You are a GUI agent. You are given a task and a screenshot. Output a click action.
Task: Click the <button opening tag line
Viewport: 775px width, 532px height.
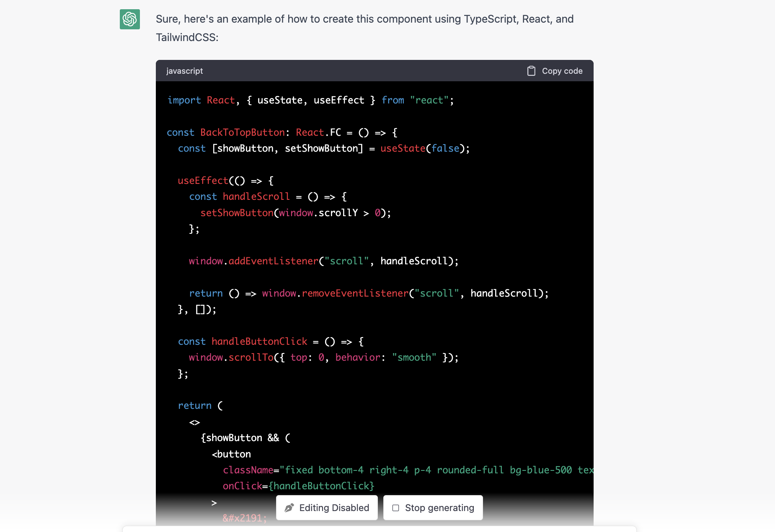[231, 454]
